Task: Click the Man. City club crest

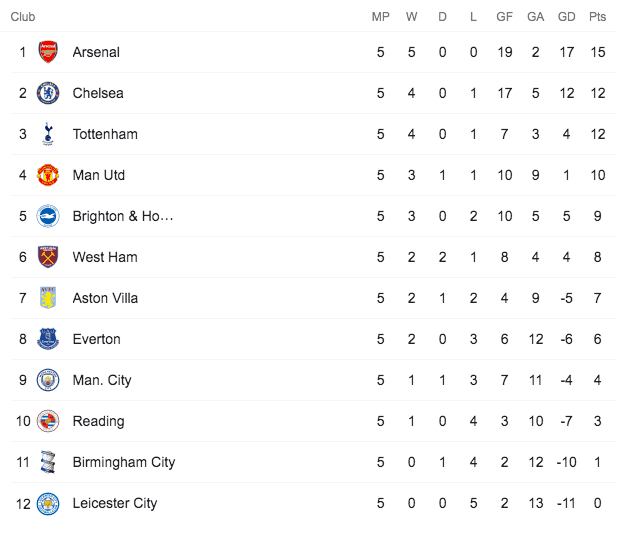Action: [48, 380]
